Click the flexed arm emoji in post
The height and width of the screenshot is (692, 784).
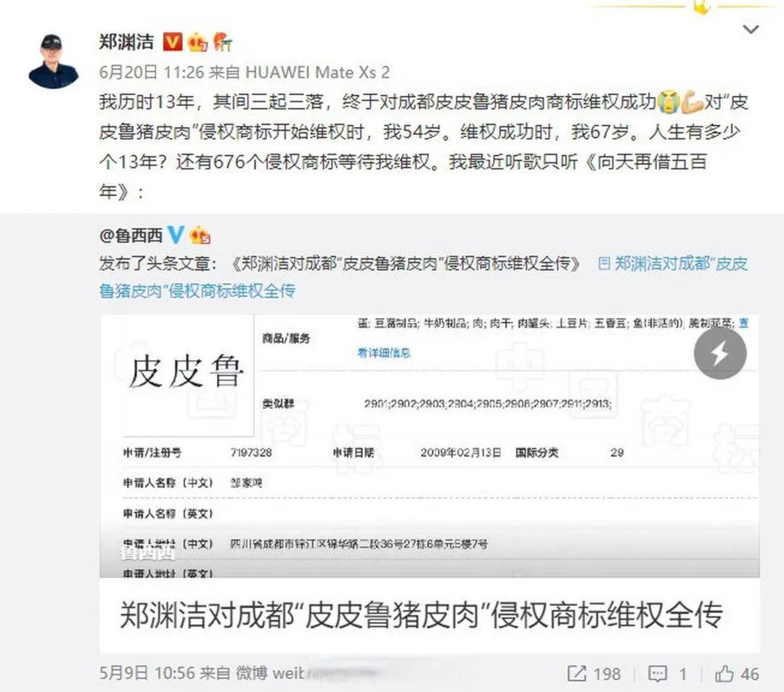click(693, 102)
